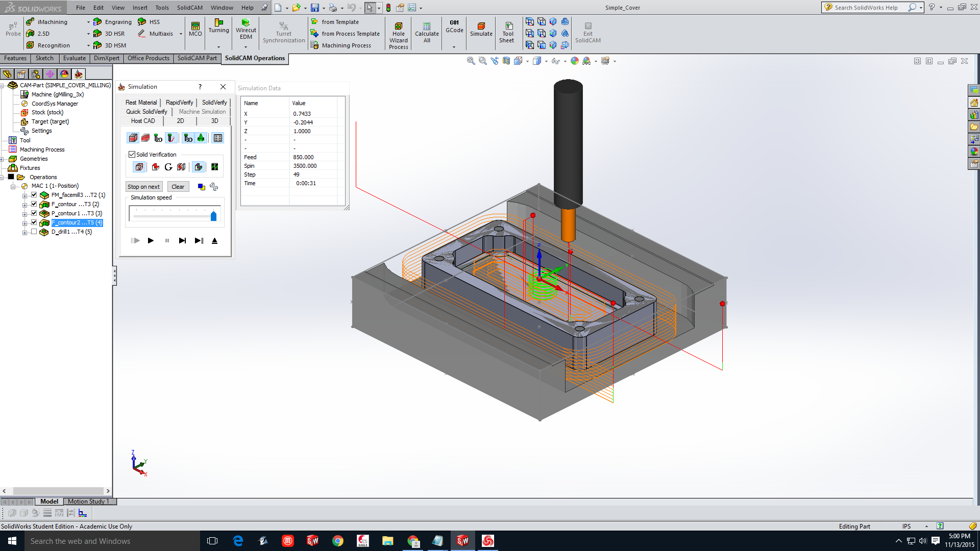Image resolution: width=980 pixels, height=551 pixels.
Task: Open the simulation data table icon
Action: point(218,138)
